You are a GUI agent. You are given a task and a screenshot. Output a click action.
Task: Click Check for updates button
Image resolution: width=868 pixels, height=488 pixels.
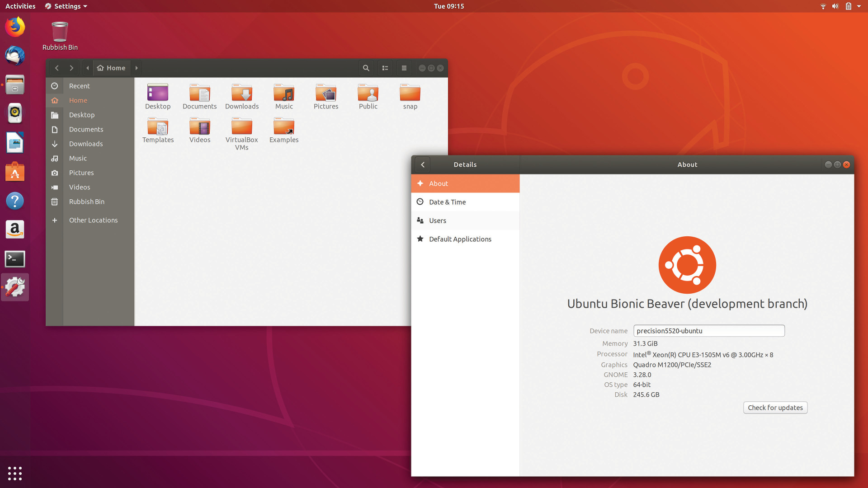(x=775, y=407)
